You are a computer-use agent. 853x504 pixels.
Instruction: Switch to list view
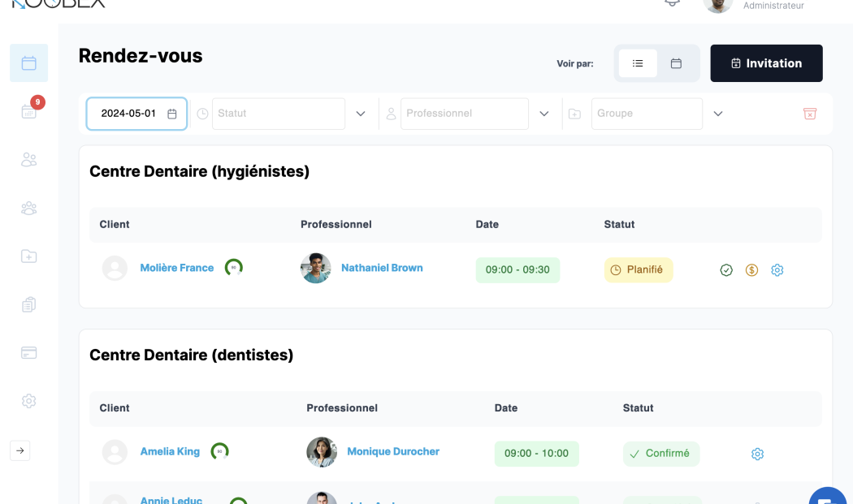coord(638,63)
